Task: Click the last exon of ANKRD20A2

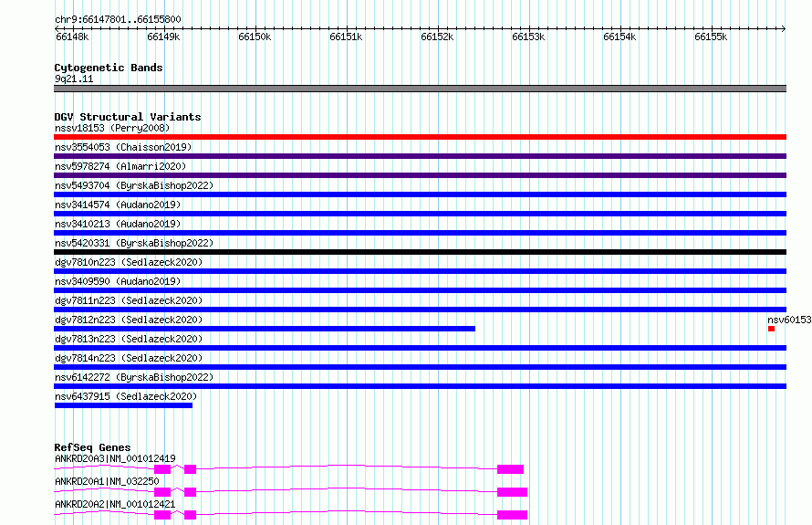Action: [512, 515]
